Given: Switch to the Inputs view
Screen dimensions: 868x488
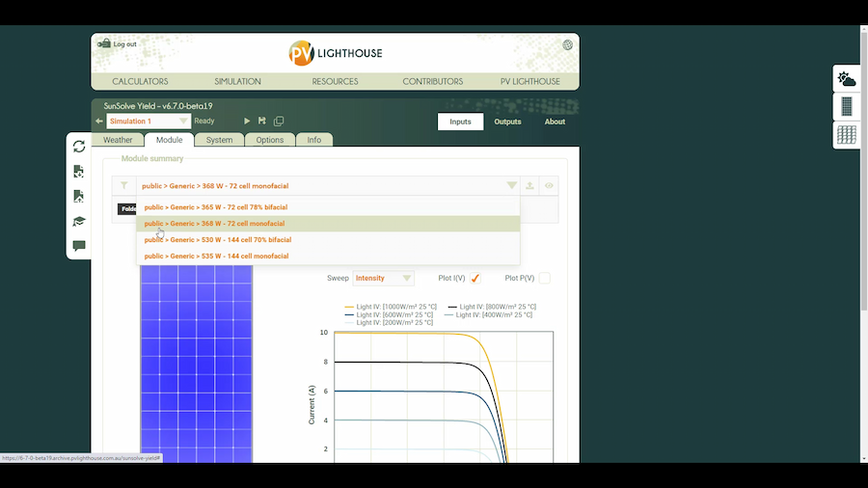Looking at the screenshot, I should 460,122.
